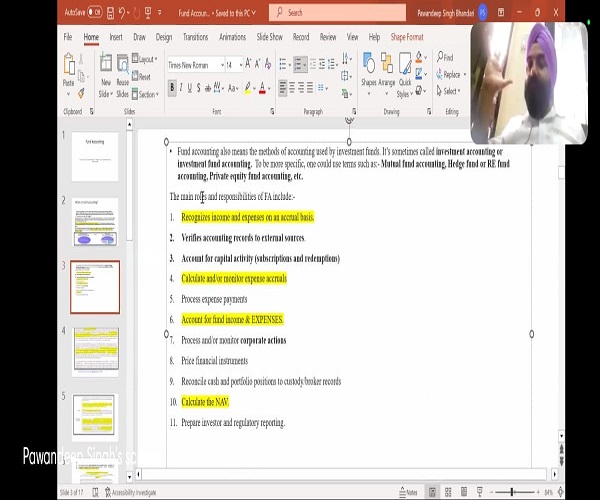Click the yellow text highlight color
600x500 pixels.
pos(248,88)
